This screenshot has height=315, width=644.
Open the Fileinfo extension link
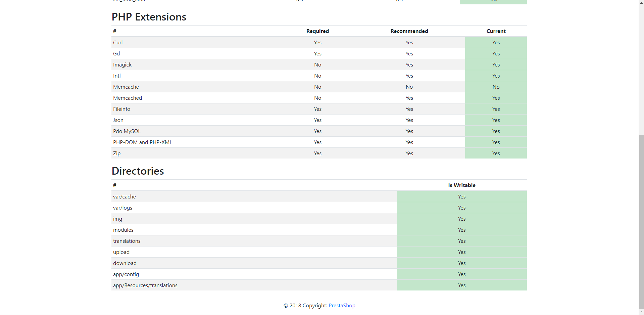121,109
